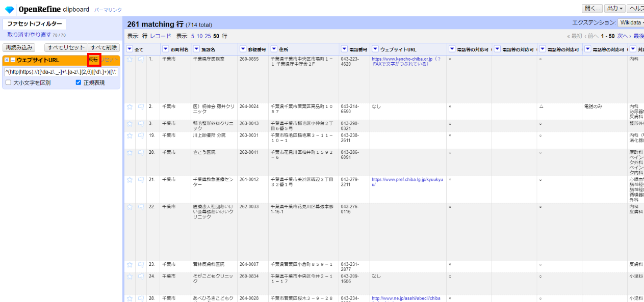
Task: Flag row 1 千葉県庁医務室
Action: click(141, 60)
